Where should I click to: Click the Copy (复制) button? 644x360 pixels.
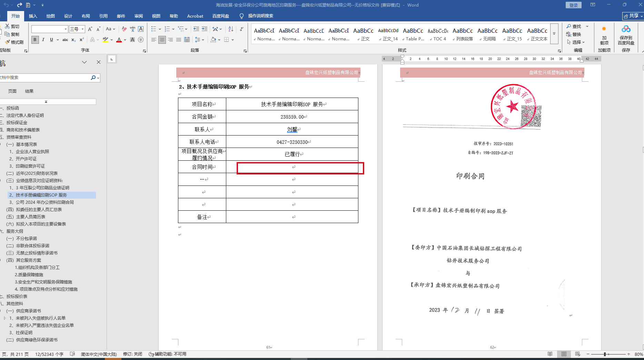(x=12, y=34)
